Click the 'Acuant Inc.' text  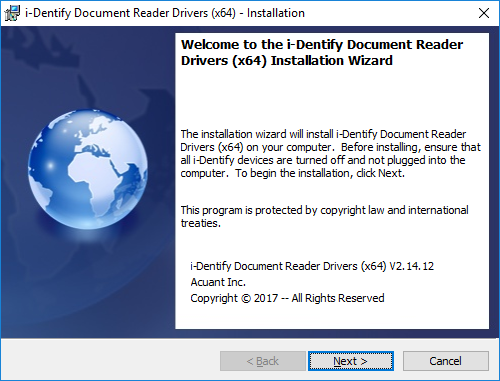click(x=218, y=282)
